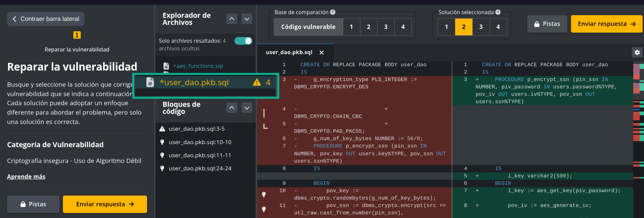
Task: Click help icon next to Base de comparación
Action: (333, 12)
